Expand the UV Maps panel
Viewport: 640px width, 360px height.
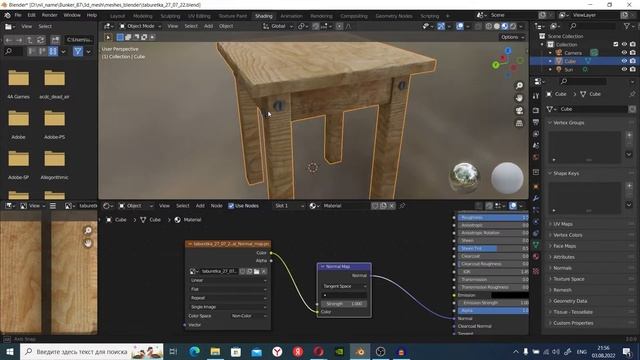[563, 224]
